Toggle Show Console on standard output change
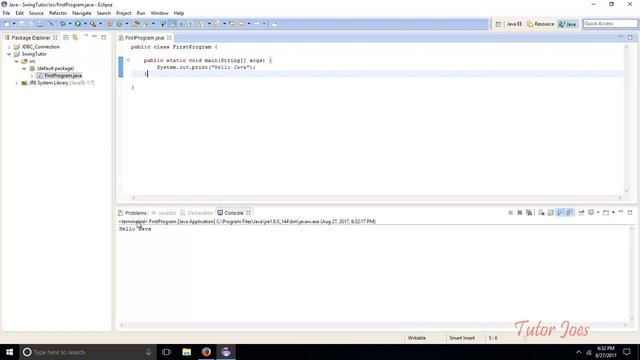The width and height of the screenshot is (640, 360). pos(560,213)
